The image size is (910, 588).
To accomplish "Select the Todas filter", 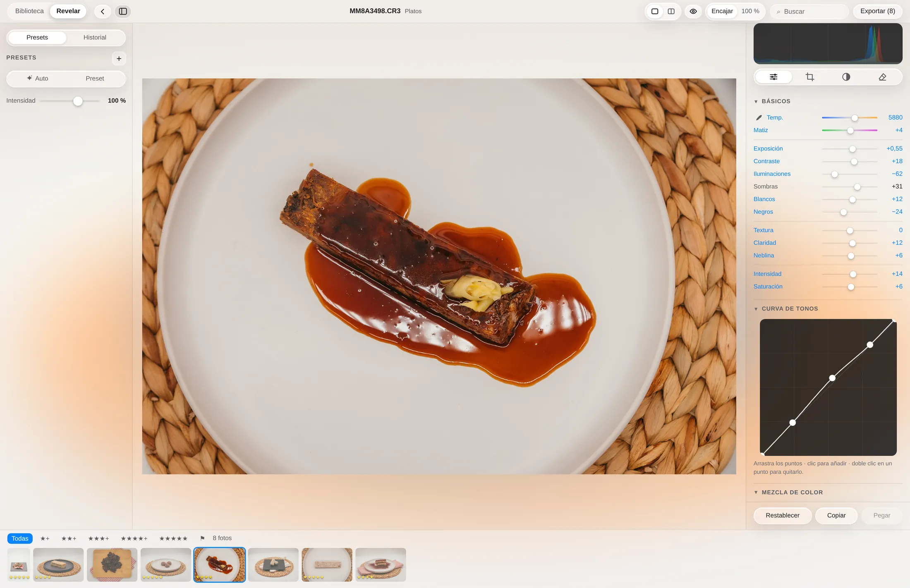I will tap(20, 538).
